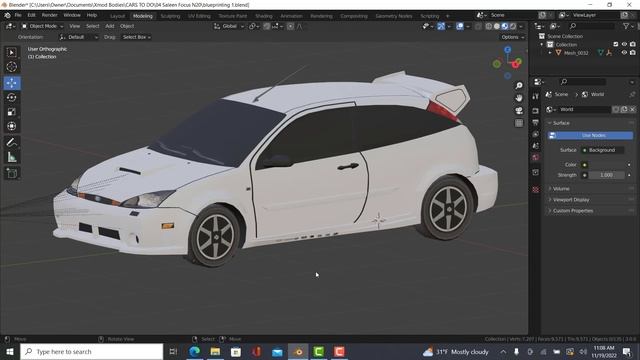Open the Edit menu
This screenshot has height=360, width=640.
31,15
